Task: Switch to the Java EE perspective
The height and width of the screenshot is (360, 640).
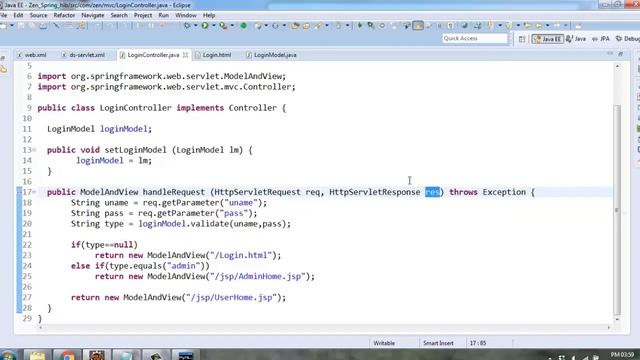Action: click(x=548, y=39)
